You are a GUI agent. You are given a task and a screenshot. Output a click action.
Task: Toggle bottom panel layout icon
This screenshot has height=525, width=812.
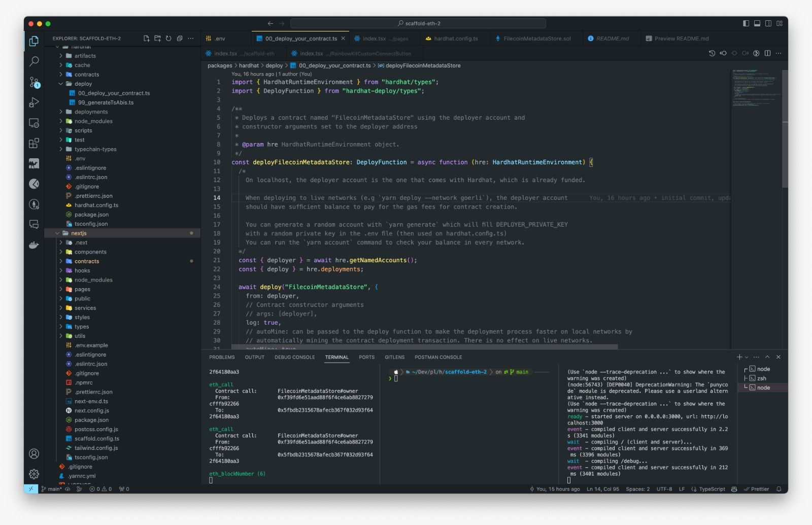[x=757, y=23]
